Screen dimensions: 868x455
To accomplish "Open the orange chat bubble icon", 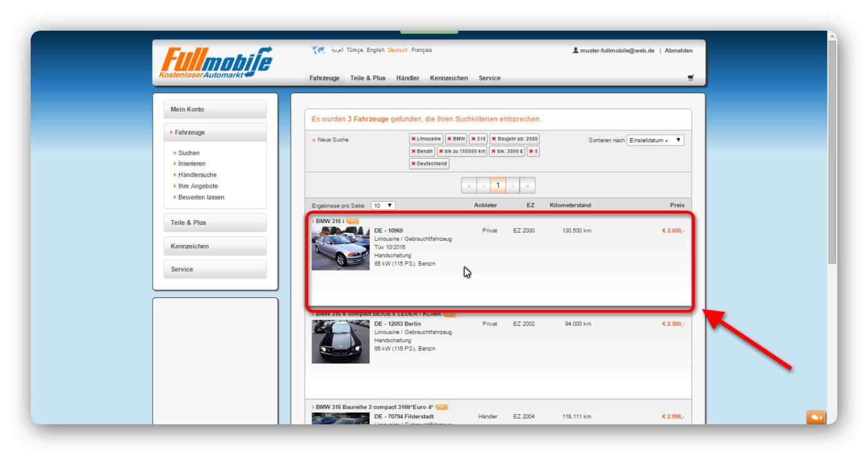I will coord(816,417).
